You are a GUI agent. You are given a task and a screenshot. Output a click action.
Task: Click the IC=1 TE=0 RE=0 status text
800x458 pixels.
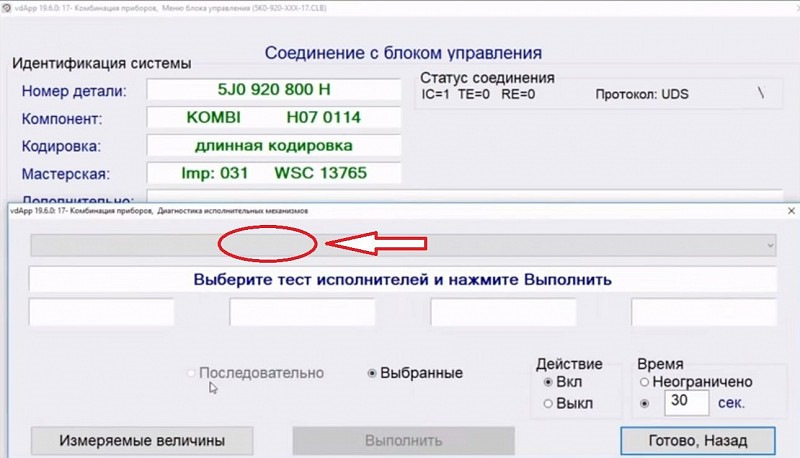(x=478, y=94)
